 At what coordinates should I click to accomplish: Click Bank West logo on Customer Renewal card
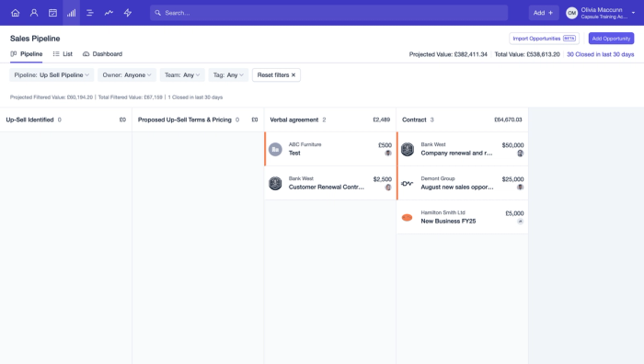tap(275, 183)
